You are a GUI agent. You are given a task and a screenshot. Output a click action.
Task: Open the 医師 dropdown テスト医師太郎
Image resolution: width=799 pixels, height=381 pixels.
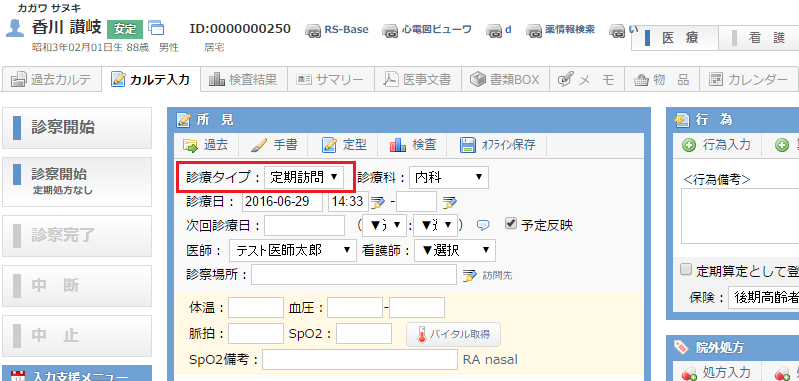tap(292, 250)
